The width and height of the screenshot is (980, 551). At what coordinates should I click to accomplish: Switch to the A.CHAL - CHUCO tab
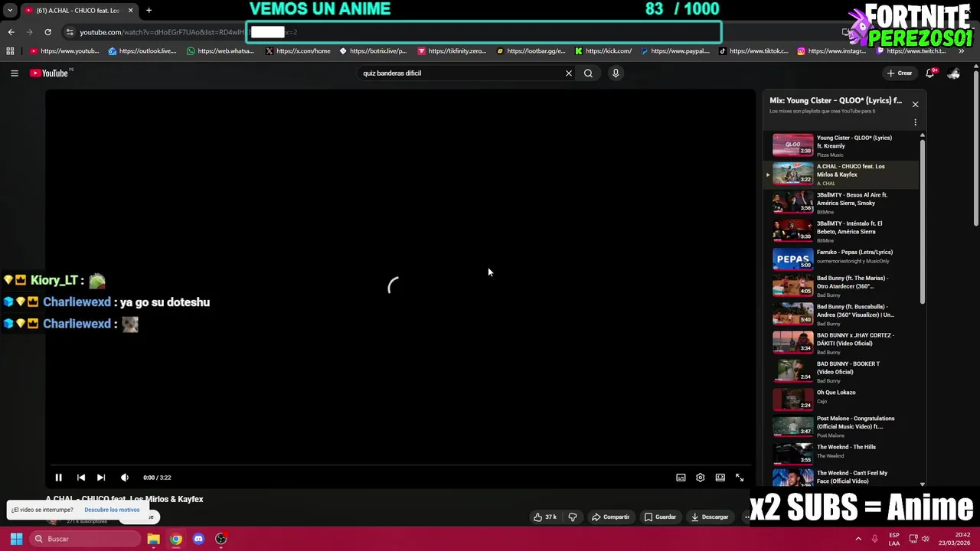click(x=77, y=10)
